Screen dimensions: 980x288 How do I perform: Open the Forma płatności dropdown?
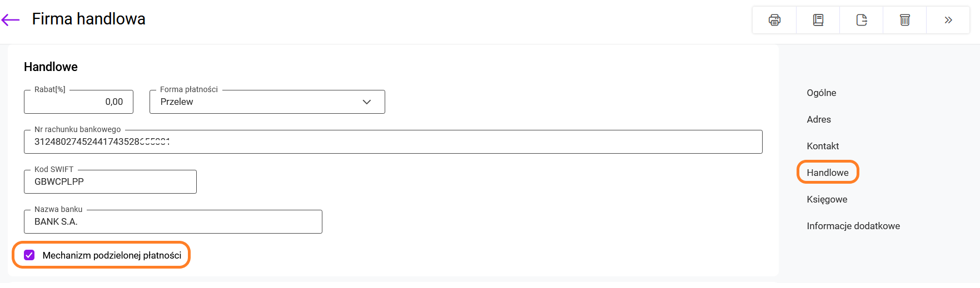point(267,102)
